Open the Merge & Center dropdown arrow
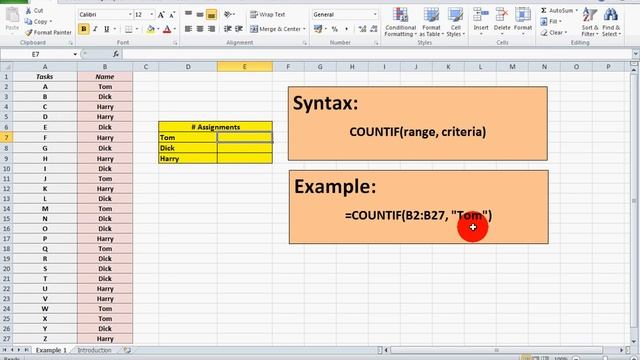 304,29
